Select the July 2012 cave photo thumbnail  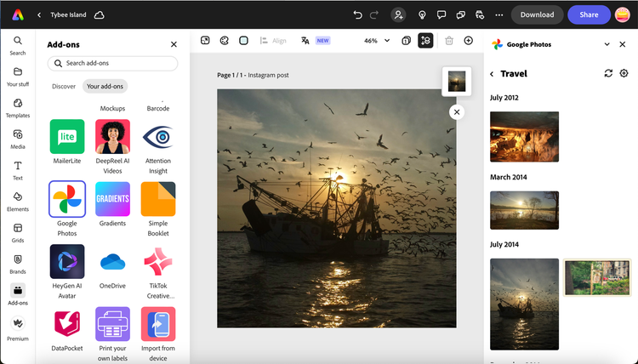pyautogui.click(x=524, y=136)
